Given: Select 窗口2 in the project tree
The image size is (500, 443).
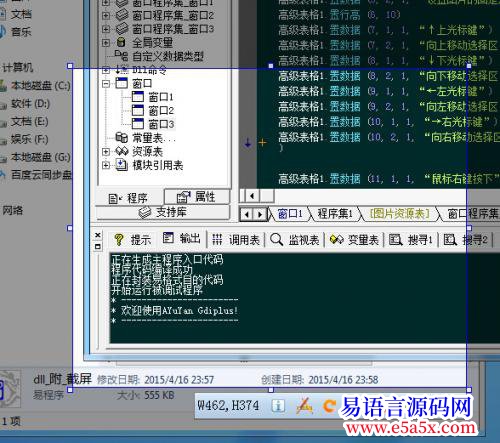Looking at the screenshot, I should tap(161, 110).
